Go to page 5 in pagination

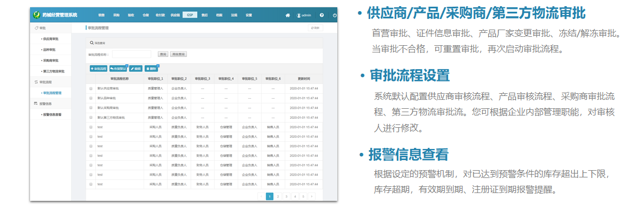[303, 196]
